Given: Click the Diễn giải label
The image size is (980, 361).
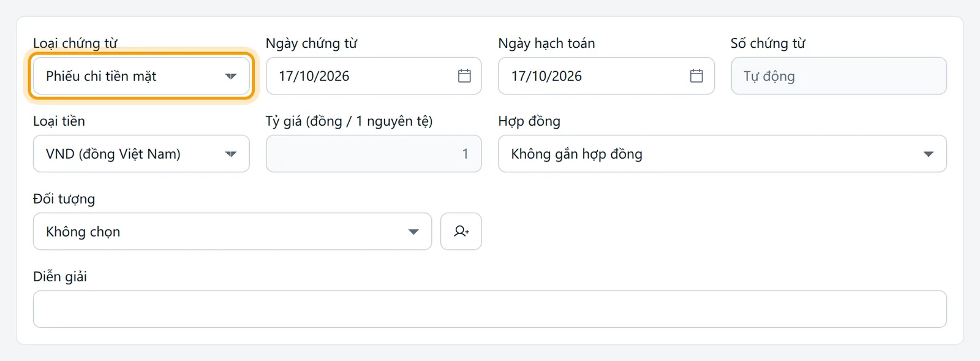Looking at the screenshot, I should (x=60, y=276).
